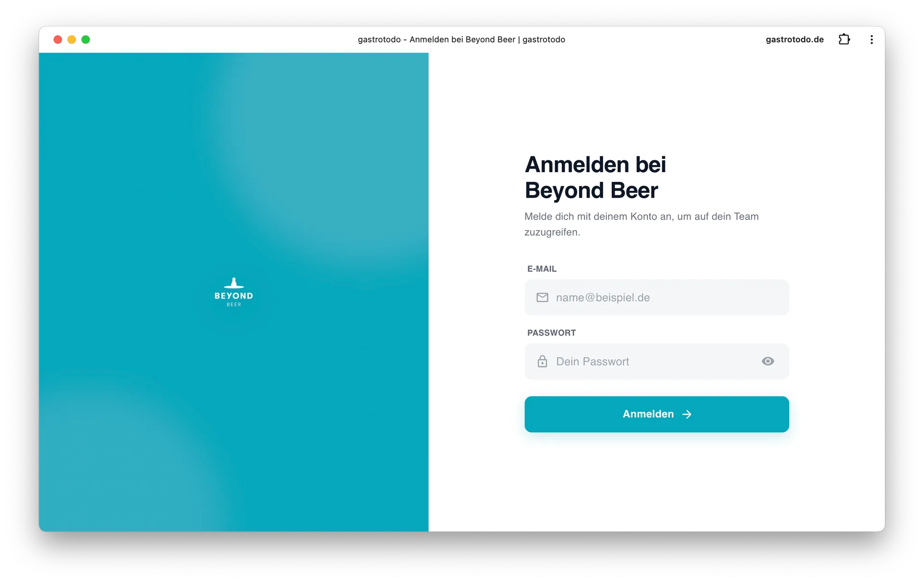Open the three-dot browser menu
The height and width of the screenshot is (583, 924).
872,39
